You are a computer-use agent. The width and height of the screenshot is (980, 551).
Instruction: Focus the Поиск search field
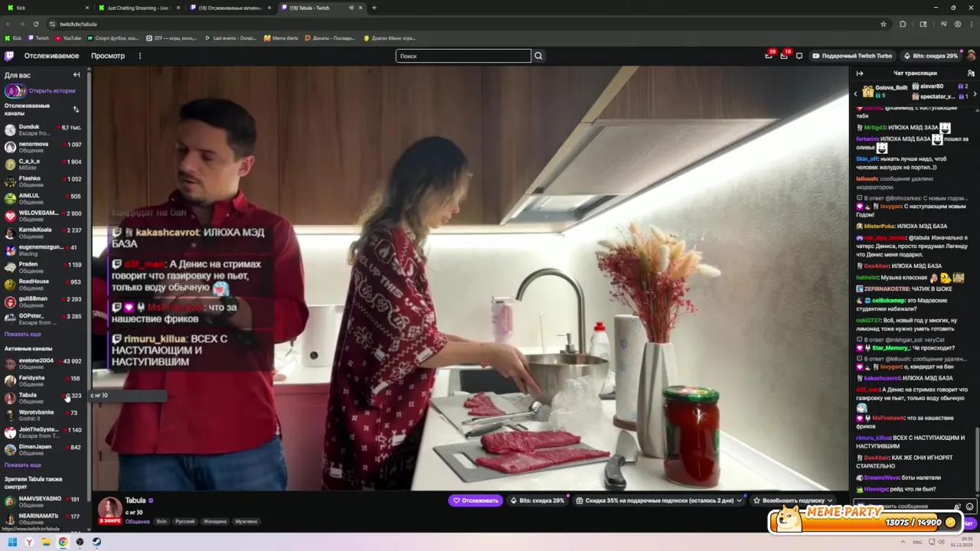tap(463, 56)
